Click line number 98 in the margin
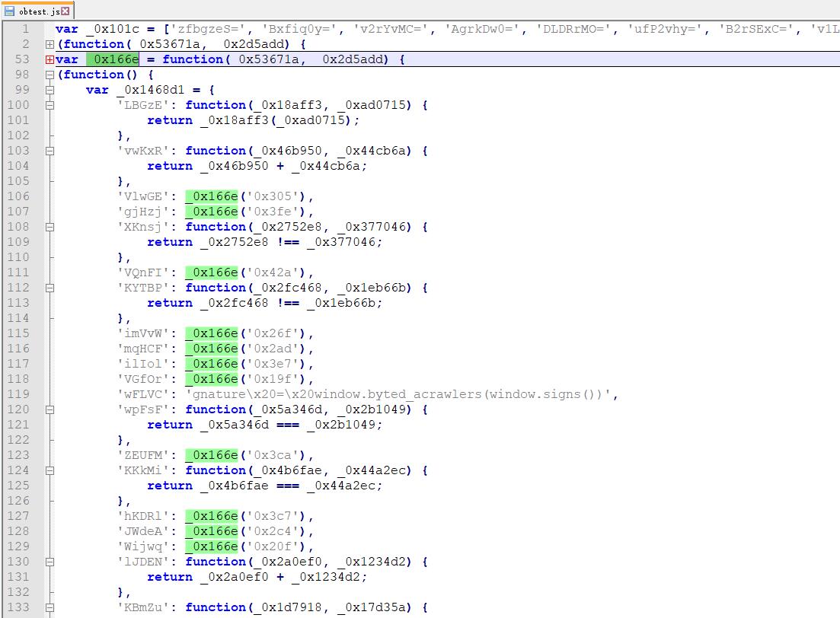Image resolution: width=840 pixels, height=618 pixels. 22,75
